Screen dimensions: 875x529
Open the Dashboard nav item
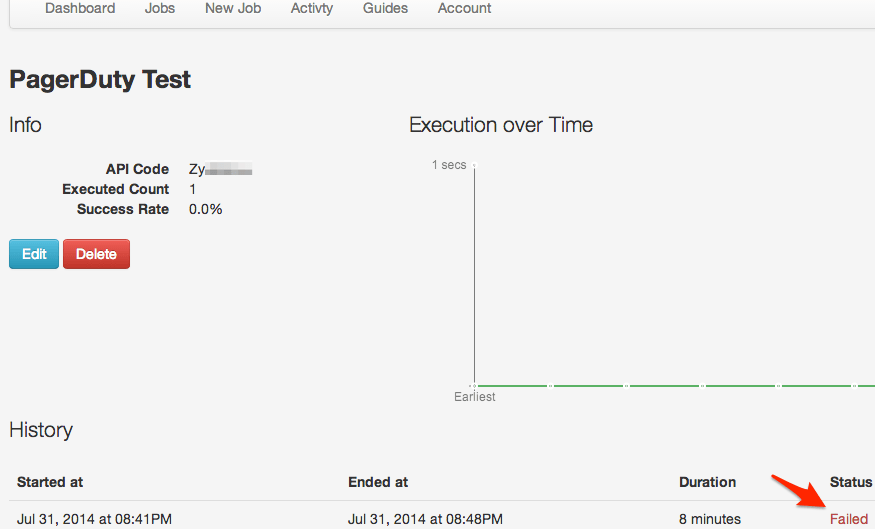[x=80, y=8]
